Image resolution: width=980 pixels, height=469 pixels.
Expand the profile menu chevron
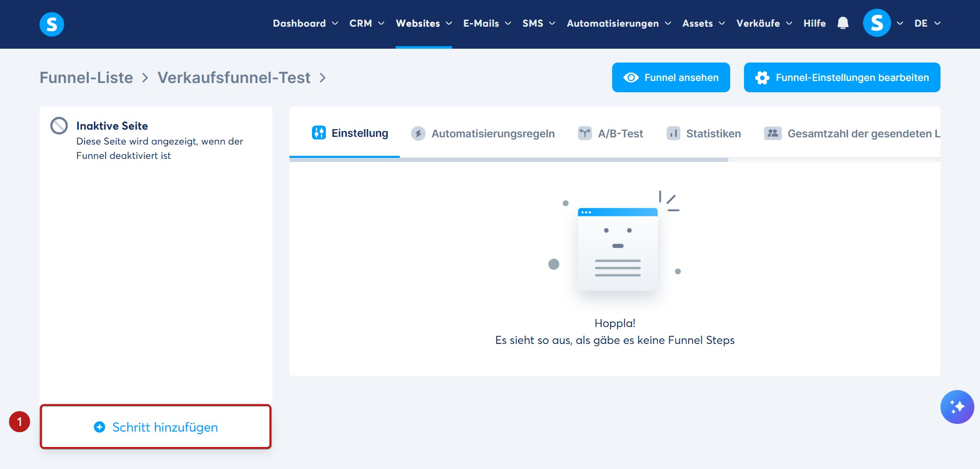900,23
